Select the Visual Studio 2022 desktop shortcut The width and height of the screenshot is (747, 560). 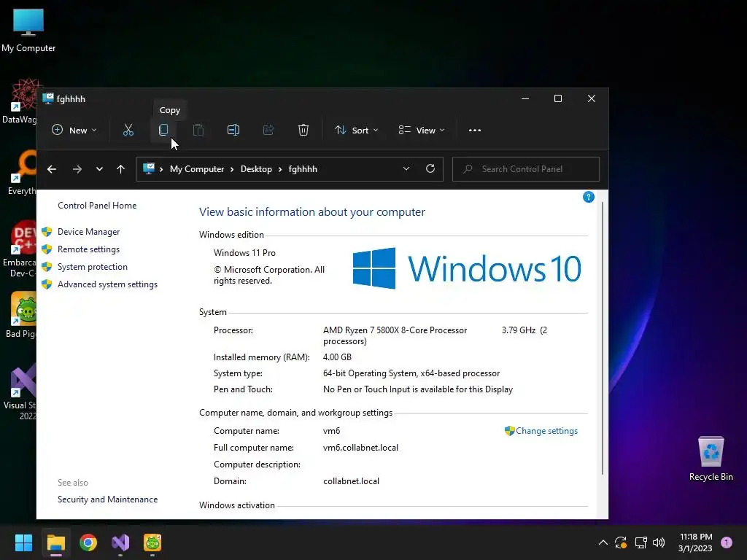tap(20, 392)
